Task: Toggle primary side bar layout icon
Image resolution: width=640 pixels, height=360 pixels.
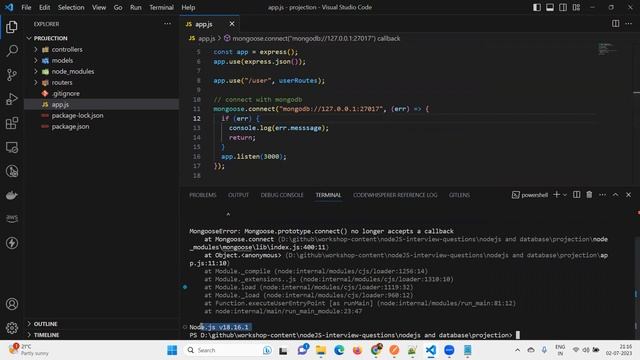Action: point(537,7)
